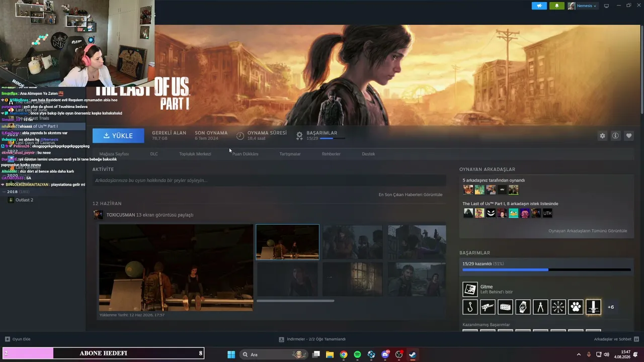Open TOXICUSMAN's profile avatar
This screenshot has width=644, height=362.
pos(98,215)
